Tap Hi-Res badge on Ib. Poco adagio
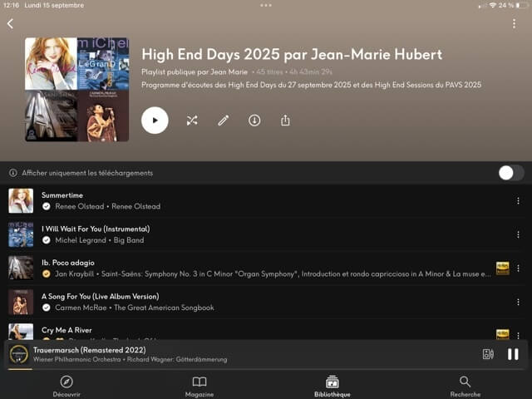The height and width of the screenshot is (399, 532). [x=502, y=268]
